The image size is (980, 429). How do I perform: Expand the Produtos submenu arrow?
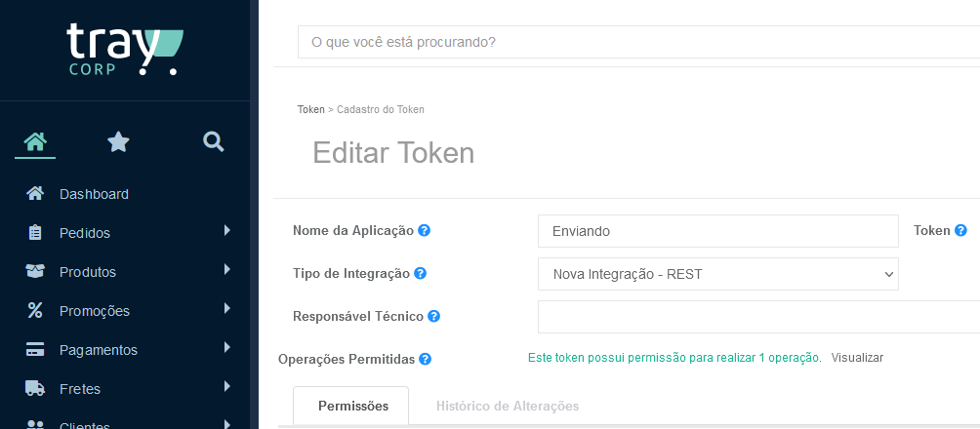point(227,270)
